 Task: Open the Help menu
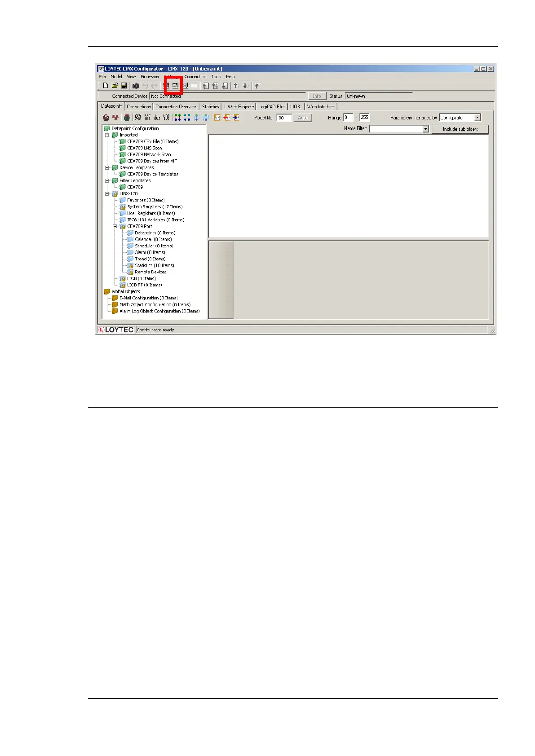[x=230, y=77]
